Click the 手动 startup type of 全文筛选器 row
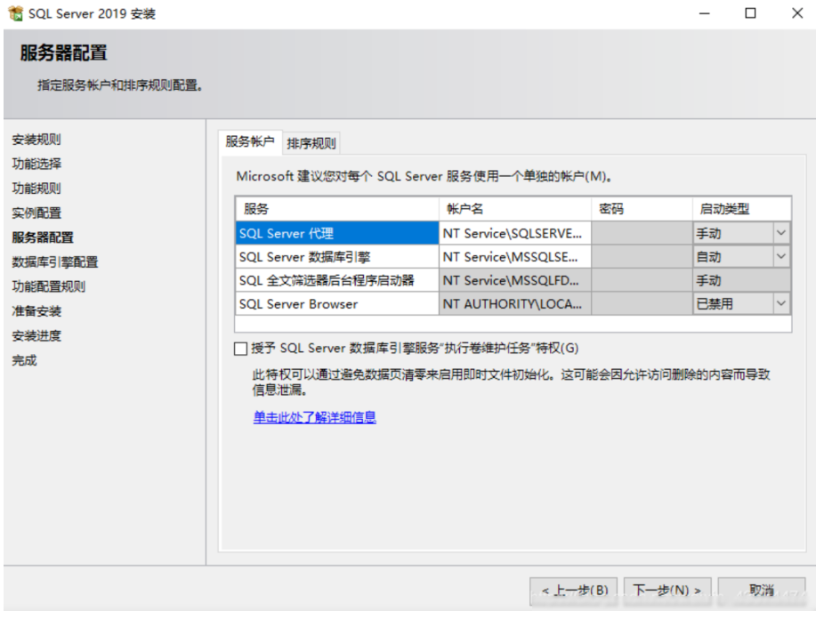The width and height of the screenshot is (840, 619). coord(741,280)
